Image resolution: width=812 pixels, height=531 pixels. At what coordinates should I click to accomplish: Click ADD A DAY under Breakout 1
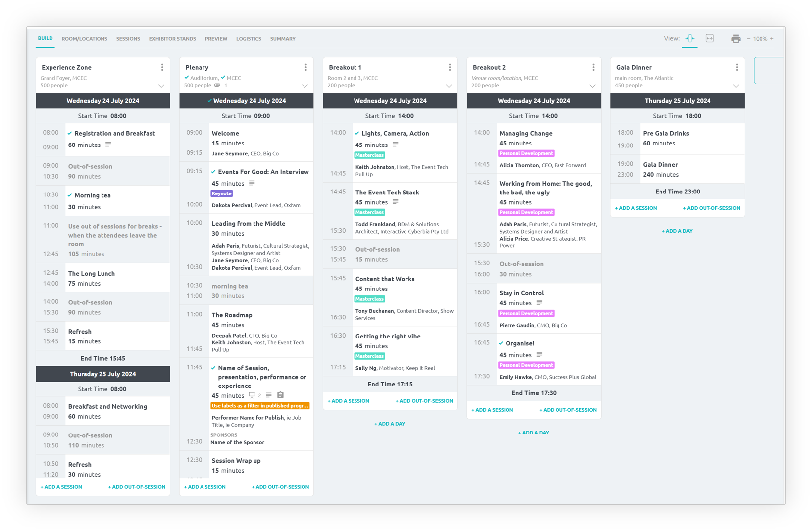tap(390, 424)
